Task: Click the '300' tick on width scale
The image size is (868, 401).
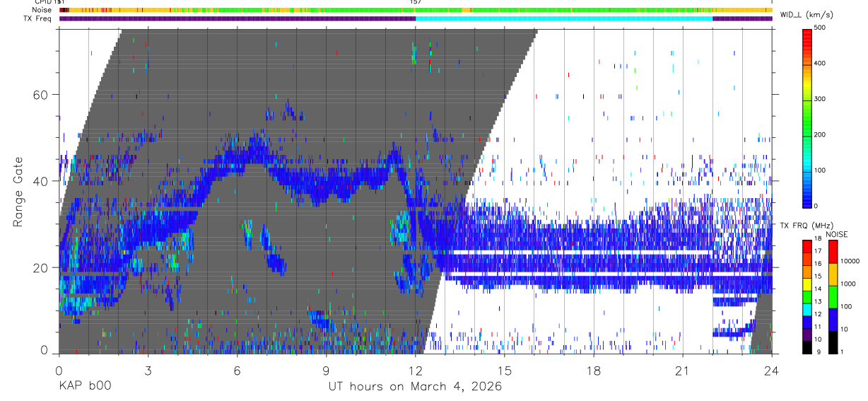Action: point(820,99)
